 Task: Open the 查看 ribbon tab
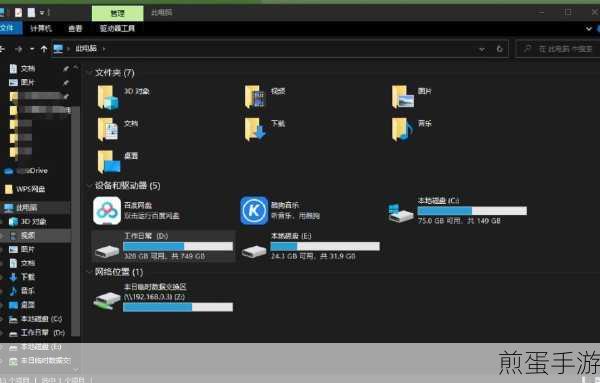(75, 28)
